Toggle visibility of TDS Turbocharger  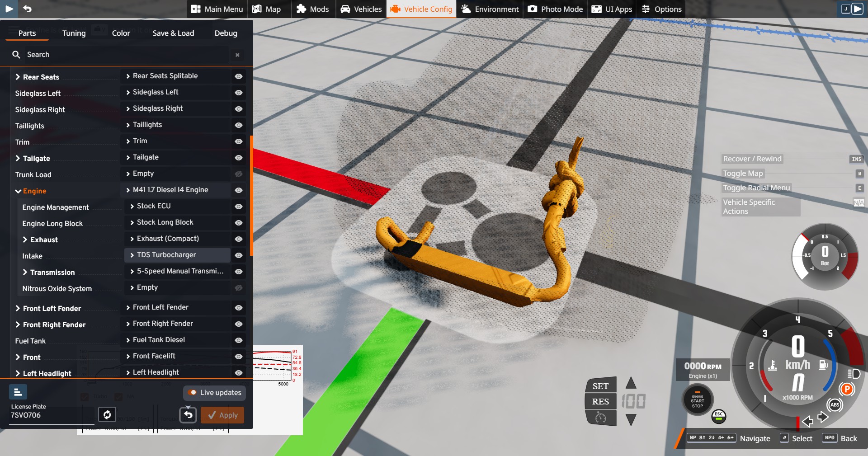[239, 255]
